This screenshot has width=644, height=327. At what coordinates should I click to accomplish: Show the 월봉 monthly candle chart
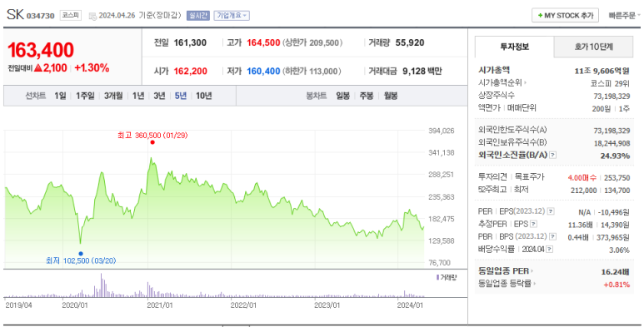391,96
